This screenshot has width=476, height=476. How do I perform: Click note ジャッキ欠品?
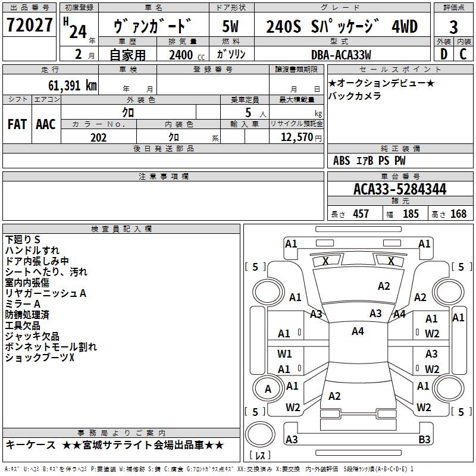[x=32, y=336]
